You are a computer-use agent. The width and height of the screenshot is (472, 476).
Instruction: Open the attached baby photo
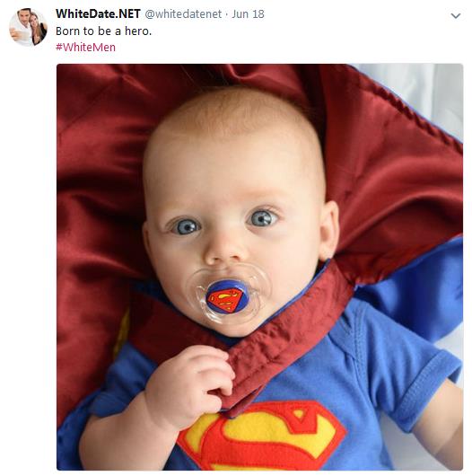pyautogui.click(x=259, y=267)
